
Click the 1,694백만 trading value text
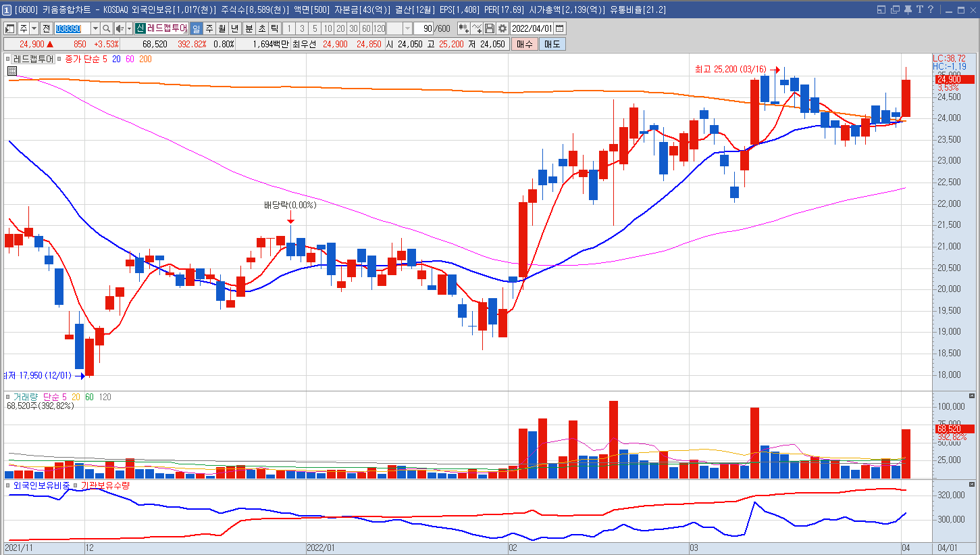[x=272, y=44]
